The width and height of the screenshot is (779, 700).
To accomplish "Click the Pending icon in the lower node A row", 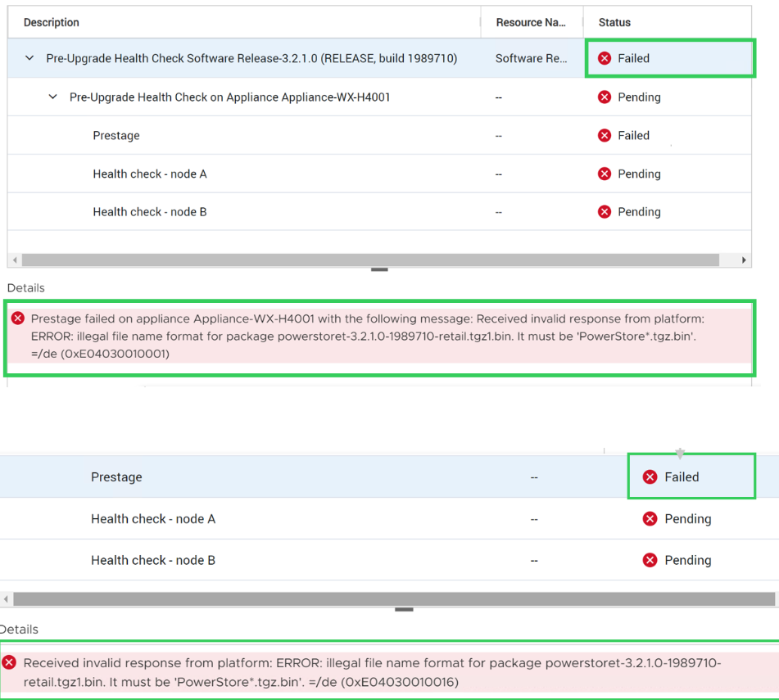I will [x=650, y=518].
